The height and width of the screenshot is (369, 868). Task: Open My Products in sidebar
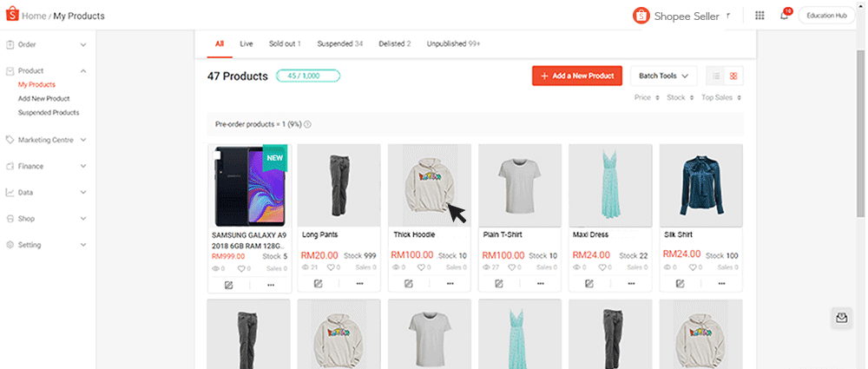coord(36,85)
